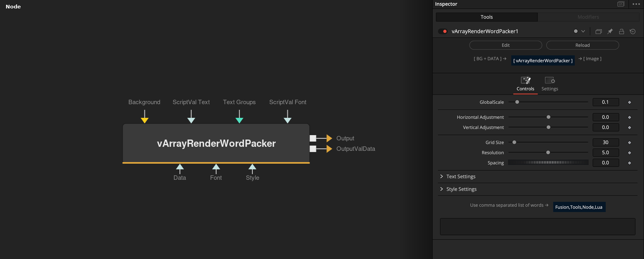Click the versions icon in tool header

[x=599, y=31]
